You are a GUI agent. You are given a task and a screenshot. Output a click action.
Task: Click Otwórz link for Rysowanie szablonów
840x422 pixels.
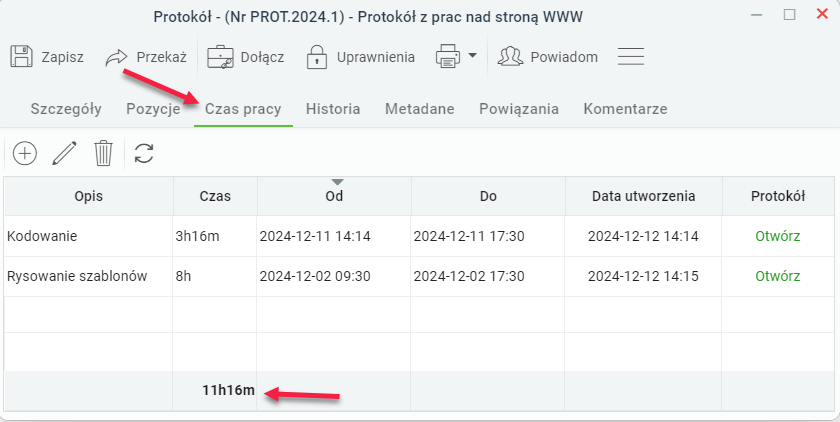point(777,276)
